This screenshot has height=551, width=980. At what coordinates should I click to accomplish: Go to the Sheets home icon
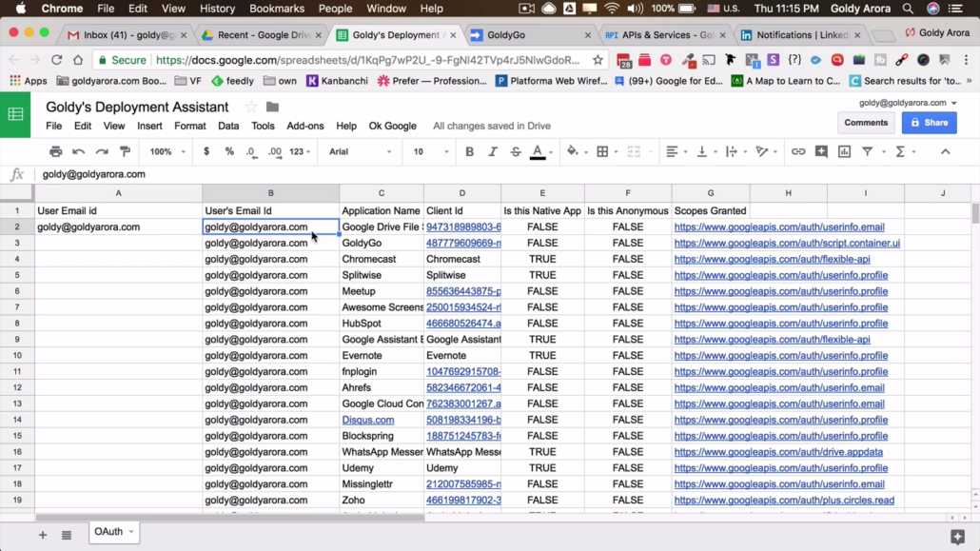click(x=15, y=114)
